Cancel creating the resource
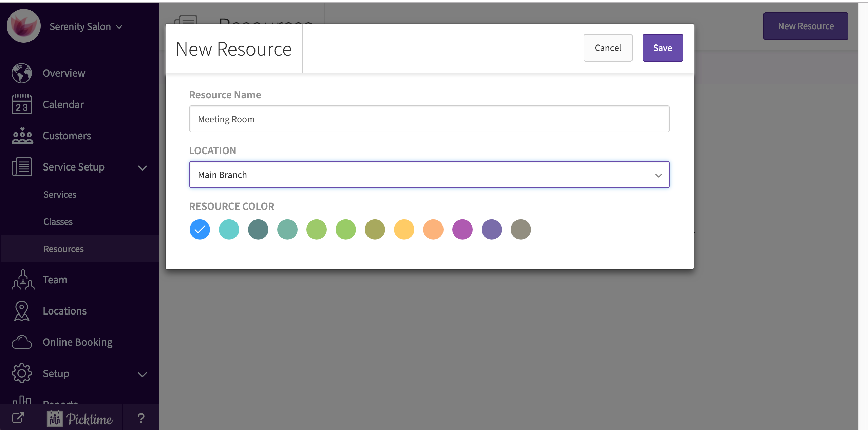The width and height of the screenshot is (868, 430). coord(608,48)
